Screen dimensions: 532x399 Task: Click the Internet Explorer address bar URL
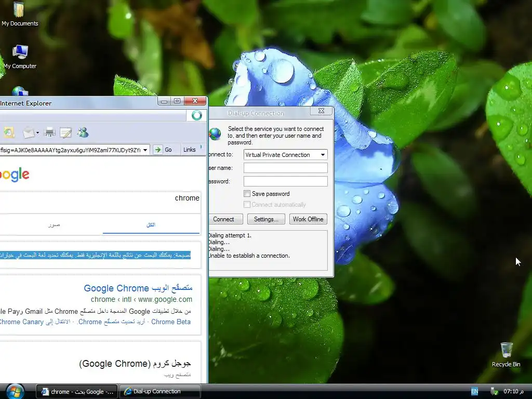tap(70, 150)
